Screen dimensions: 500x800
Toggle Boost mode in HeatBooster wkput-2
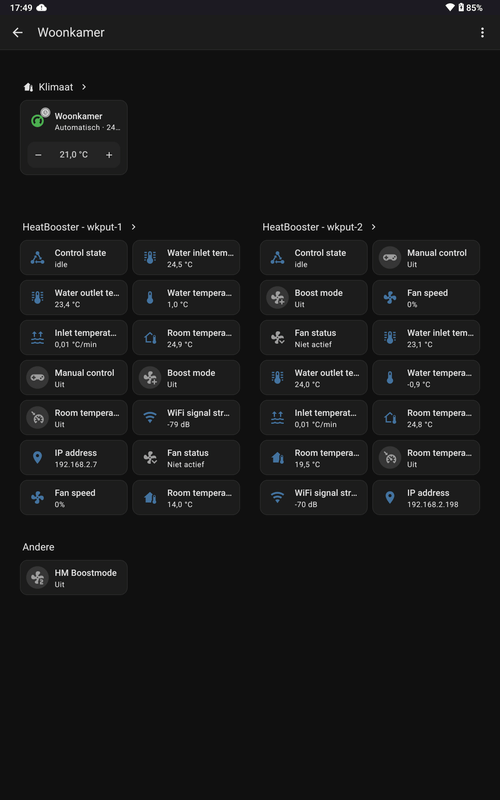278,298
